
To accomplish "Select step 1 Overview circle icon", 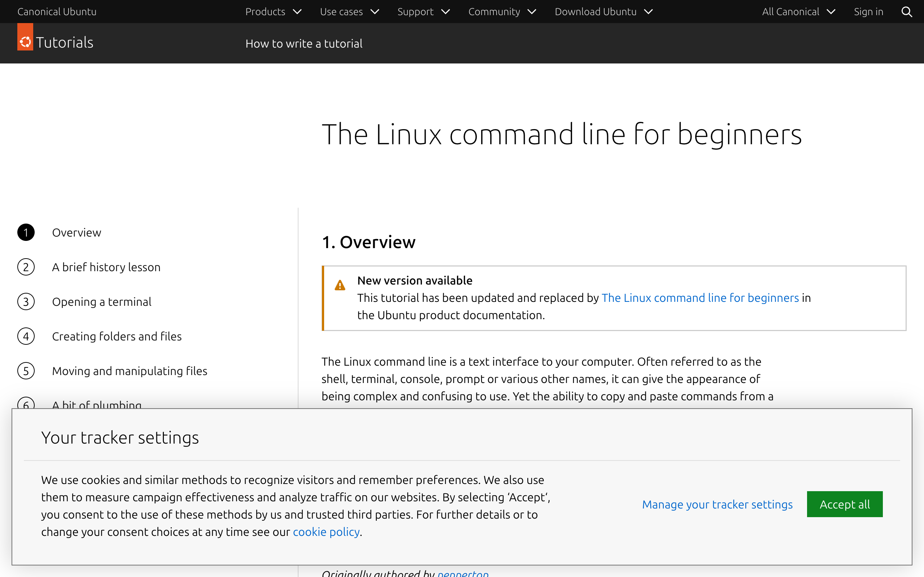I will 26,232.
